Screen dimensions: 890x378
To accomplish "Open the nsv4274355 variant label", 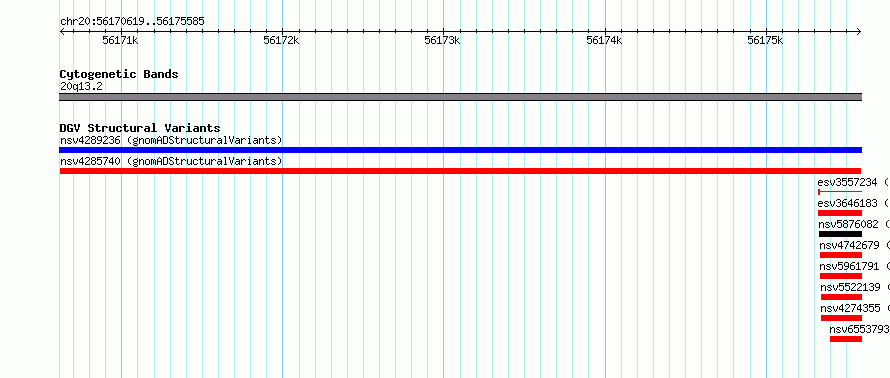I will click(855, 308).
